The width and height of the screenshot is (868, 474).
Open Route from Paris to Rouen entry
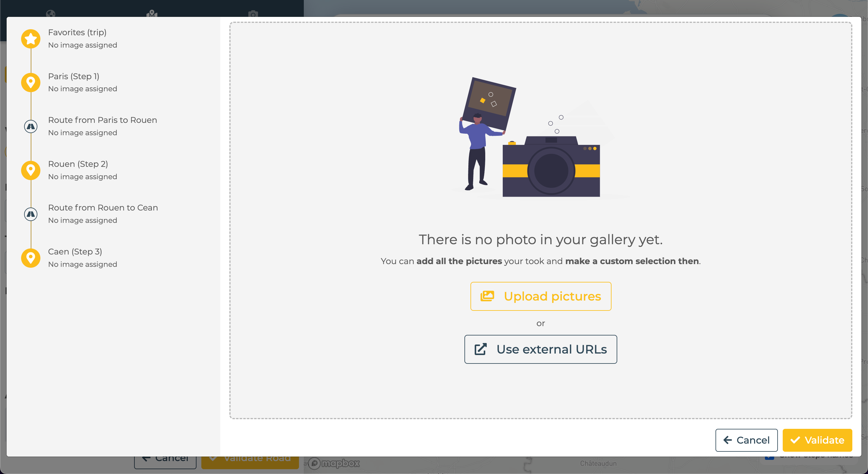point(102,120)
